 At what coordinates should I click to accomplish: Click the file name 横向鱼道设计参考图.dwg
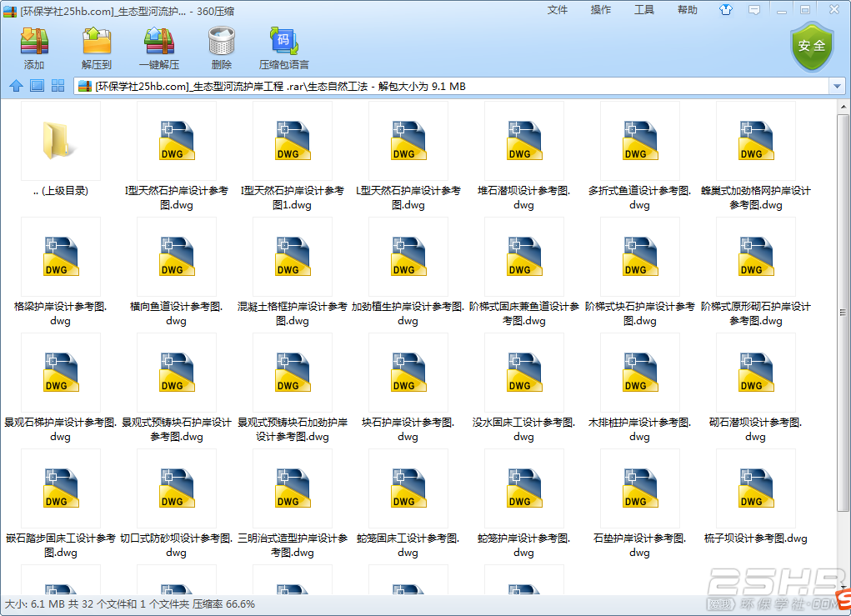click(177, 313)
